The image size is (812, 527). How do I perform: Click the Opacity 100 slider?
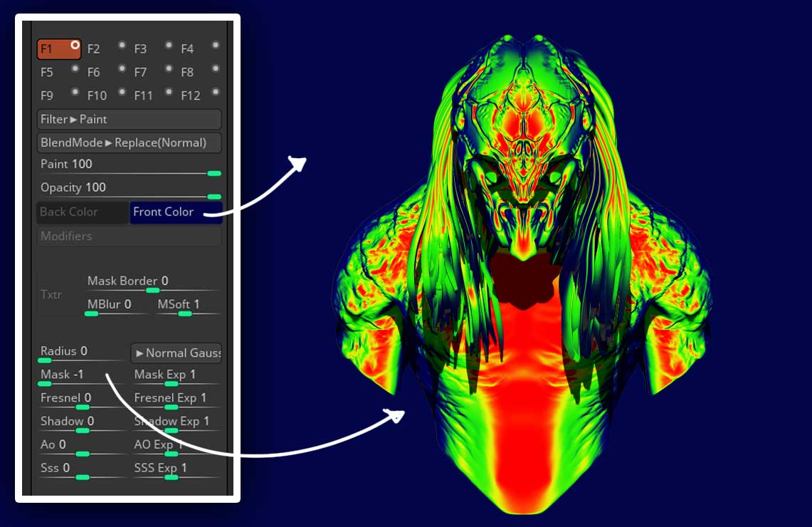click(x=130, y=190)
